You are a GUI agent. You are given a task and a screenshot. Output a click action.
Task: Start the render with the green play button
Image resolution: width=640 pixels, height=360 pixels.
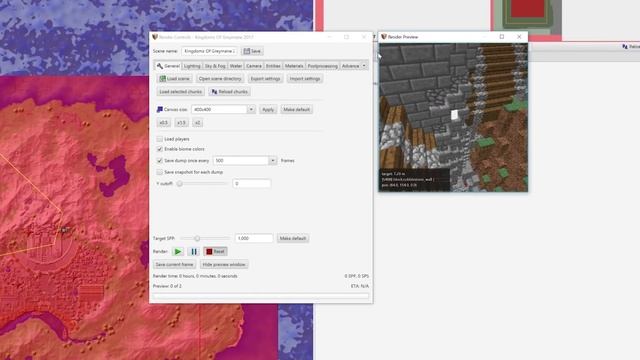pos(178,251)
